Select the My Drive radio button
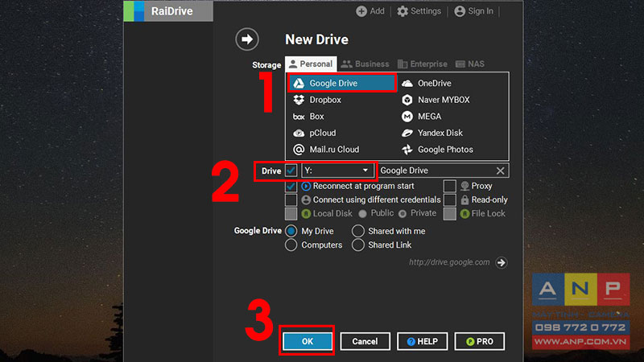Image resolution: width=644 pixels, height=362 pixels. (291, 231)
